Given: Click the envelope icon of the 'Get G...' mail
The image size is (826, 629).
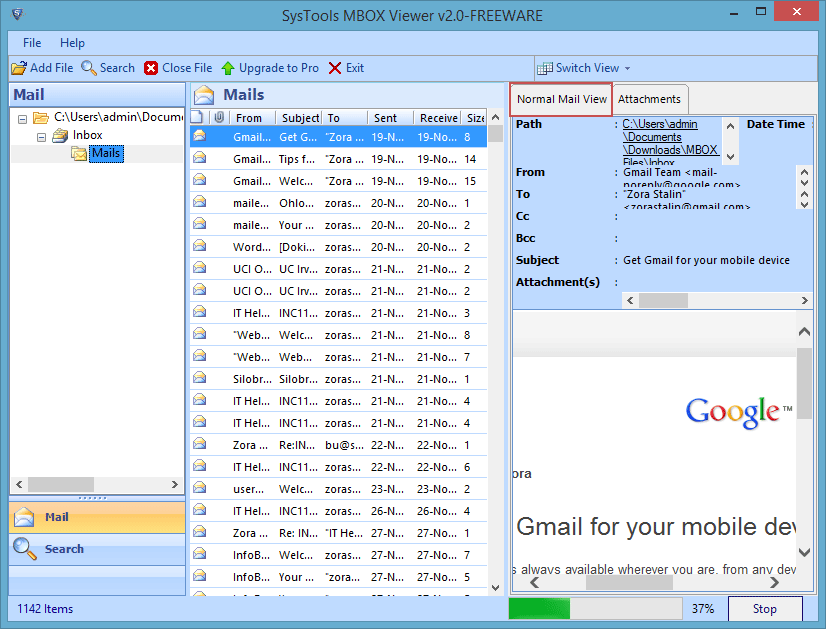Looking at the screenshot, I should point(200,136).
